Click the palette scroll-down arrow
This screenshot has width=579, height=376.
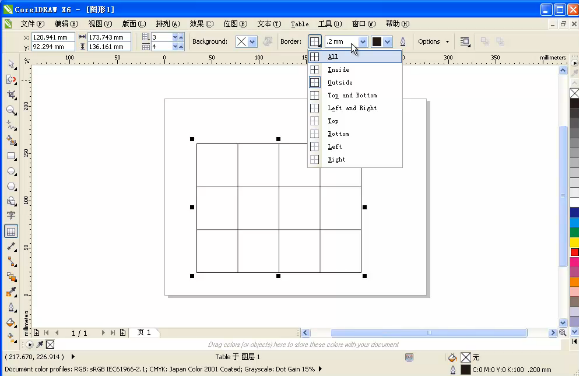tap(574, 332)
